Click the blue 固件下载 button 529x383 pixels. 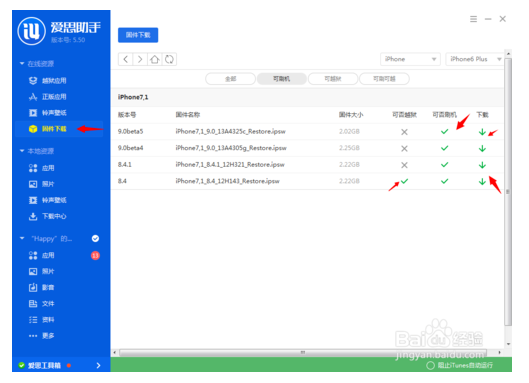coord(138,35)
